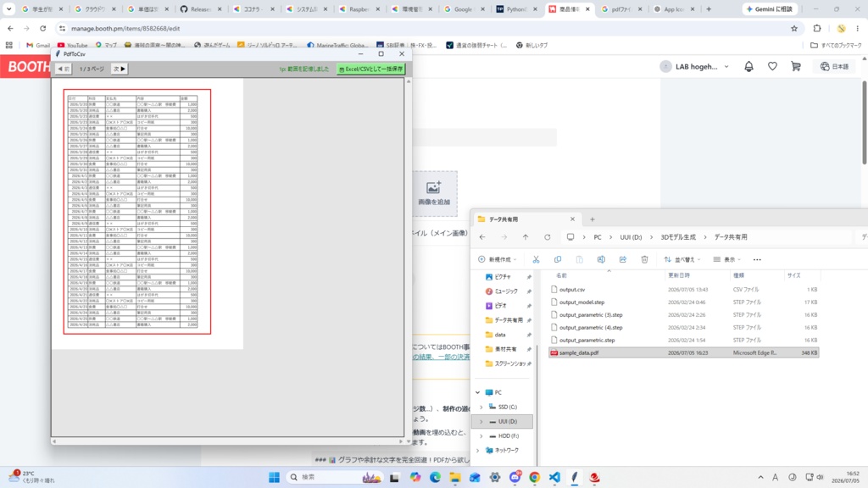The height and width of the screenshot is (488, 868).
Task: Expand SSD (C:) drive node
Action: [x=481, y=407]
